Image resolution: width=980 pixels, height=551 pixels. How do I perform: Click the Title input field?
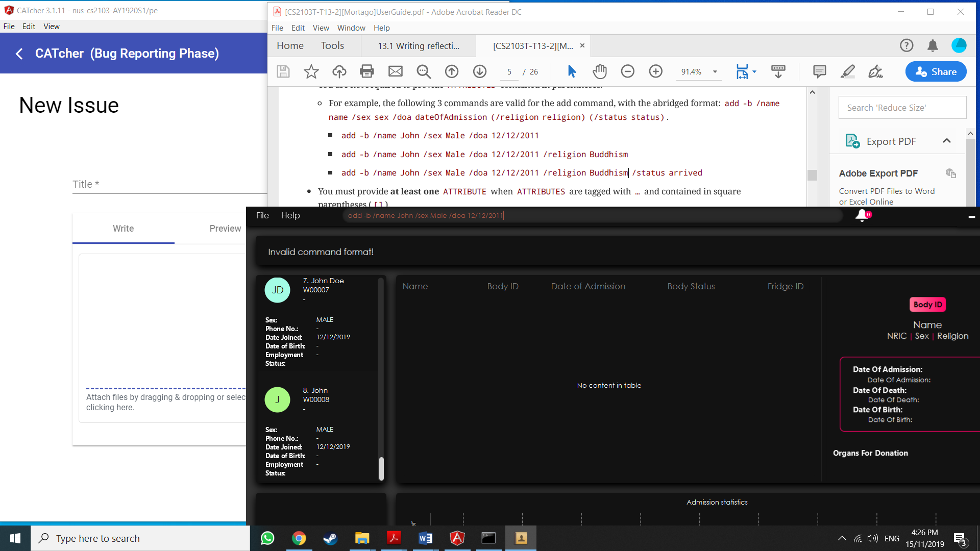(x=169, y=184)
